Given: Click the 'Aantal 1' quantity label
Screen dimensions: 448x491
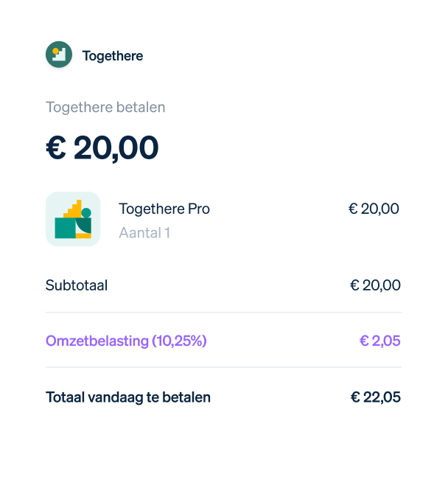Looking at the screenshot, I should 144,233.
